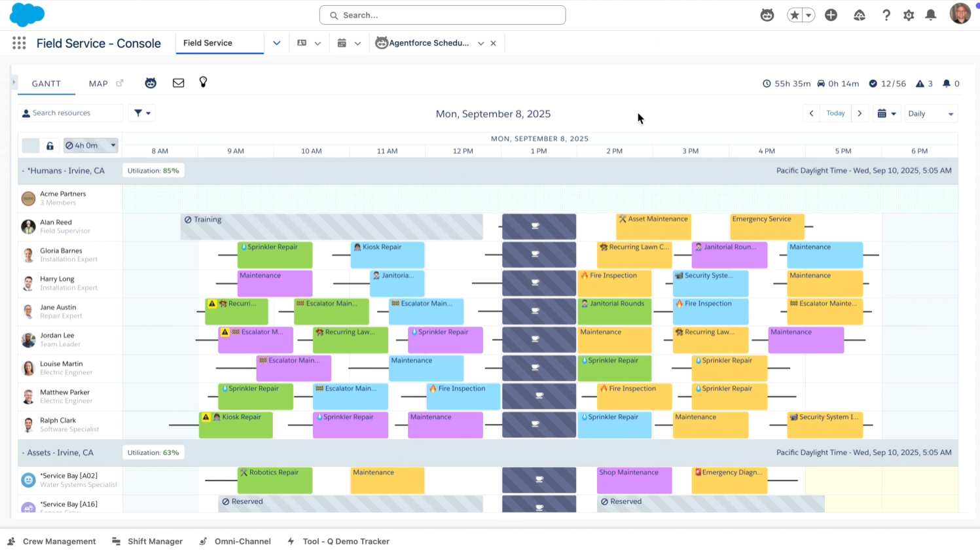Open the Notifications bell in header
The height and width of the screenshot is (553, 980).
click(930, 15)
